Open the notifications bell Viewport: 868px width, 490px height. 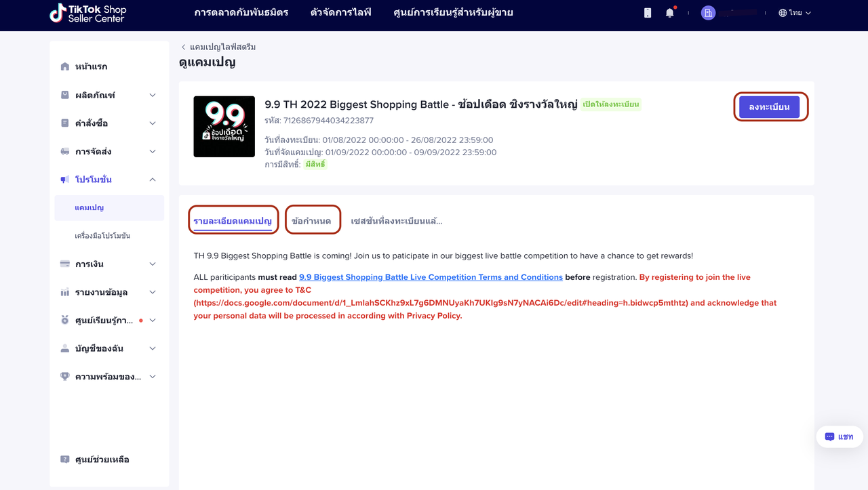coord(670,13)
